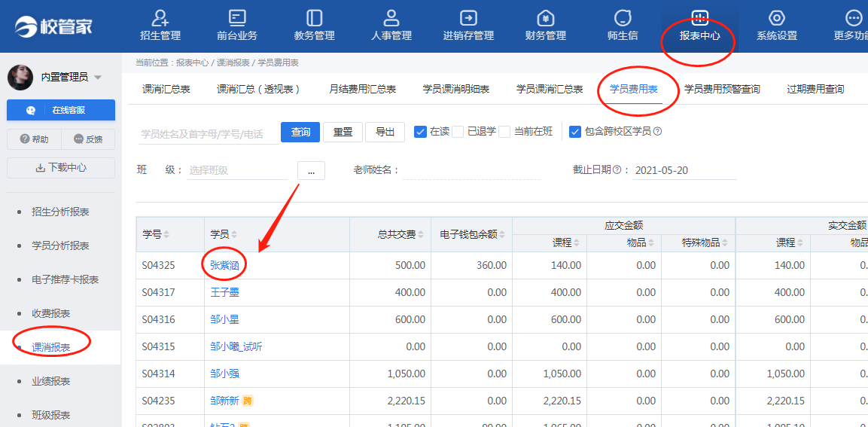Toggle 包含跨校区学员 checkbox
The width and height of the screenshot is (868, 427).
pos(575,132)
